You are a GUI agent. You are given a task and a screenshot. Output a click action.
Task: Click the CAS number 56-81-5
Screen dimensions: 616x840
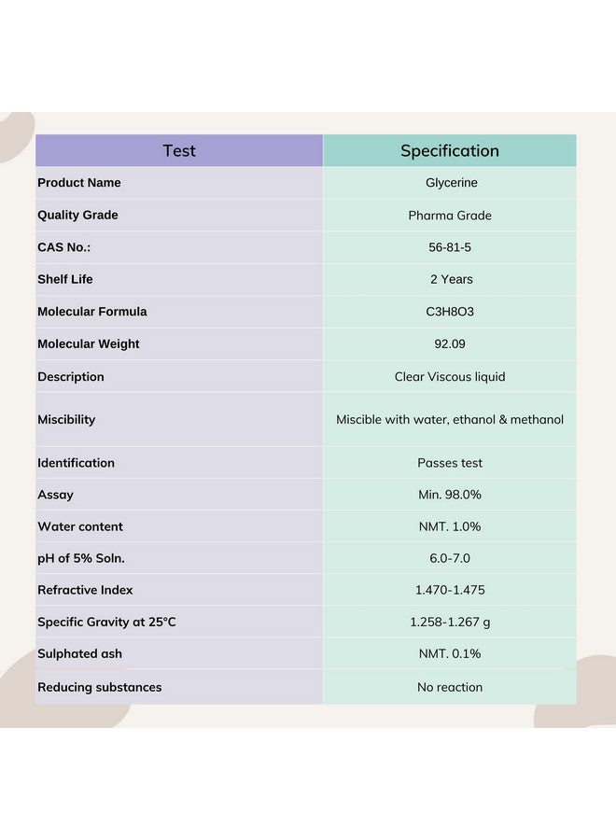click(x=450, y=247)
